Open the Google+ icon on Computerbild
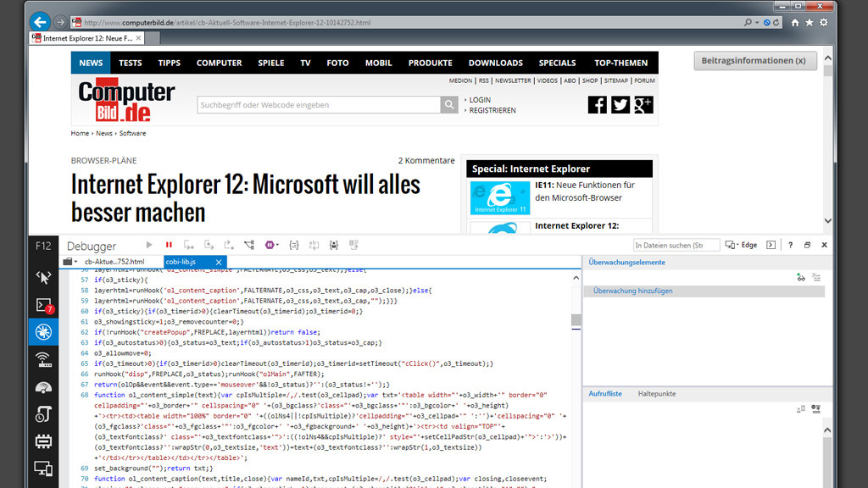This screenshot has width=868, height=488. tap(643, 104)
